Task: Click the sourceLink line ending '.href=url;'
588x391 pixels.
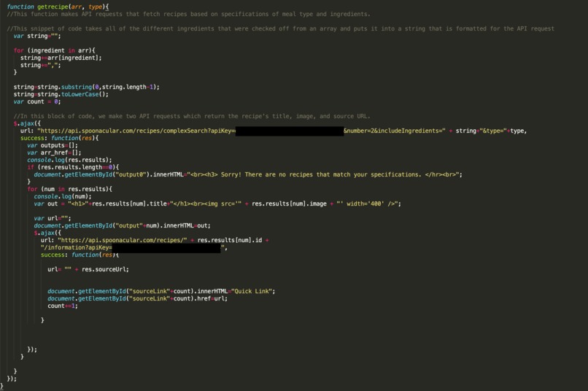Action: coord(137,299)
